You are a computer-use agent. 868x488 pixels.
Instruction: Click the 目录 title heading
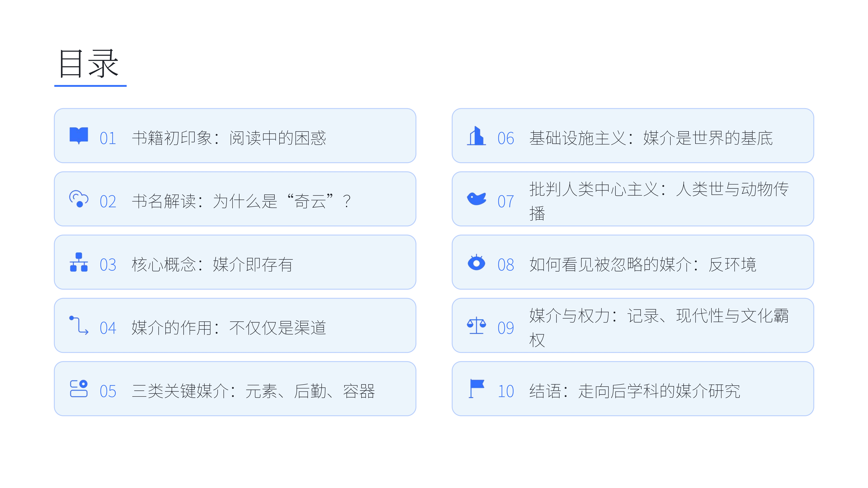click(x=89, y=64)
